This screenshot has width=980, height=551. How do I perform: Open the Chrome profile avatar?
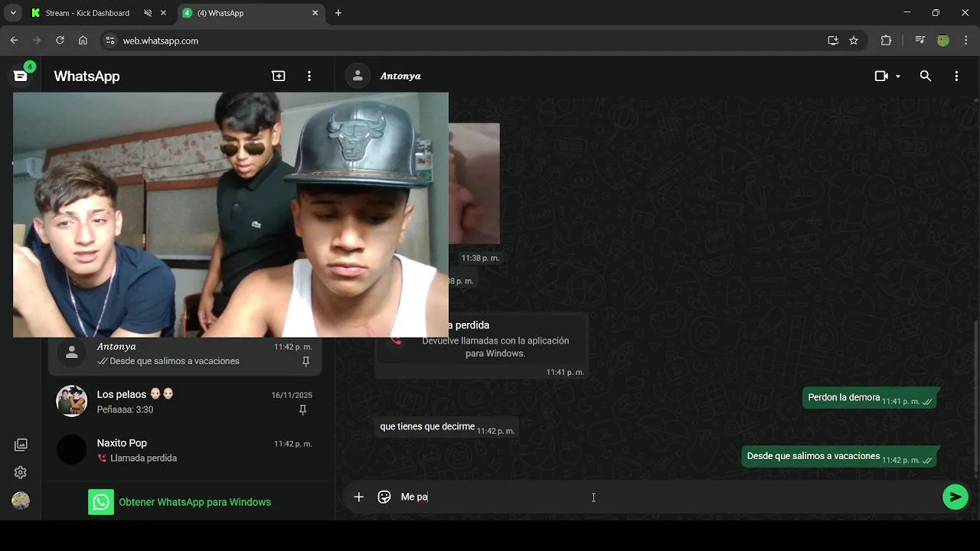(943, 41)
